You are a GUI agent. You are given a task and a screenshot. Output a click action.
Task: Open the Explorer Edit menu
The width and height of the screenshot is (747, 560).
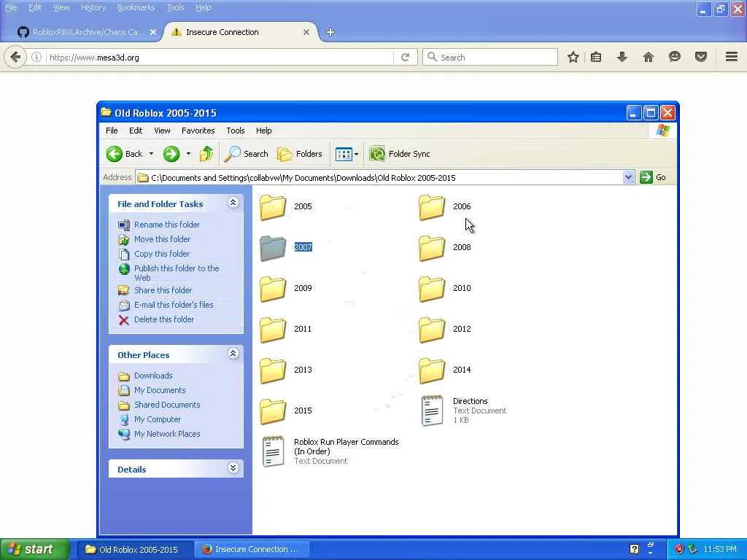136,131
